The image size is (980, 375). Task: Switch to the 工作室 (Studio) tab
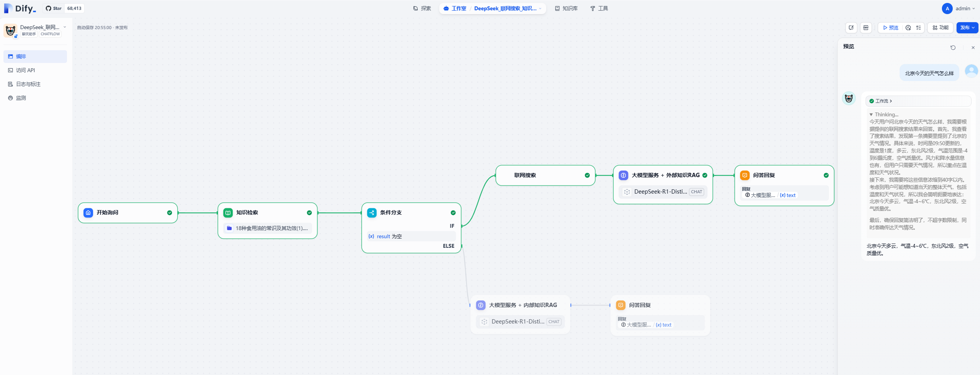point(455,8)
